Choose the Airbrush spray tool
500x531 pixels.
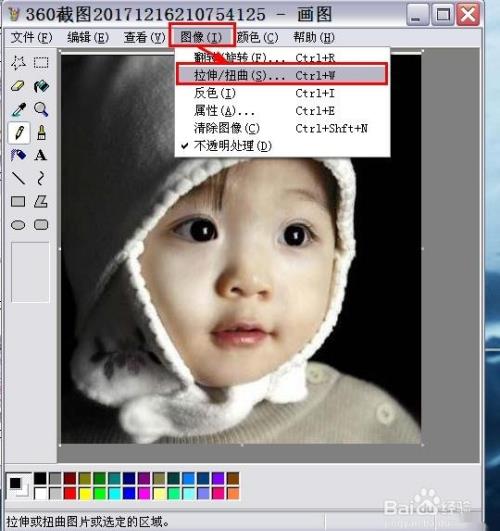click(18, 155)
